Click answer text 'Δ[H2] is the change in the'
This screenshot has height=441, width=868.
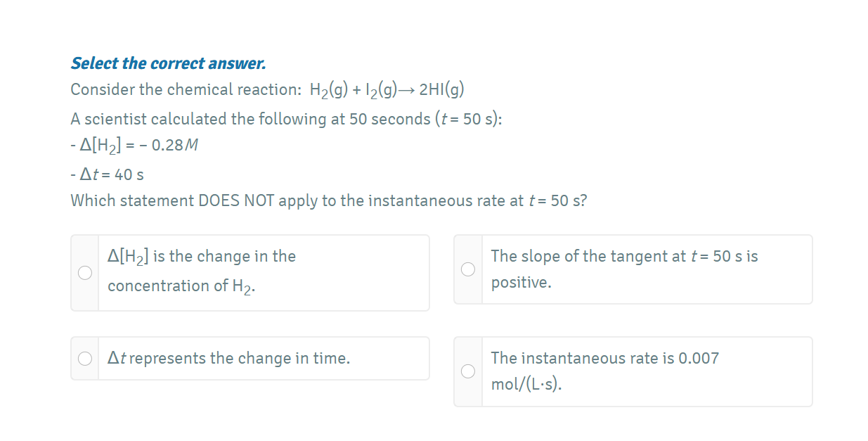click(202, 257)
